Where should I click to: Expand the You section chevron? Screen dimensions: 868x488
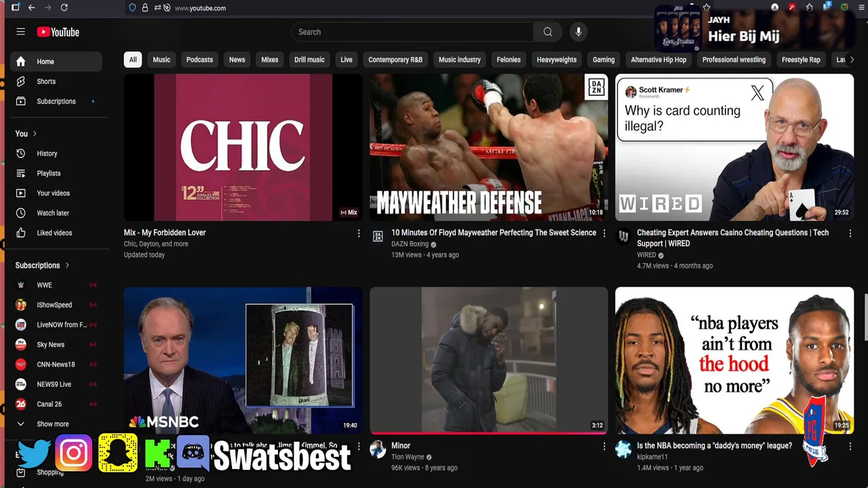tap(35, 134)
